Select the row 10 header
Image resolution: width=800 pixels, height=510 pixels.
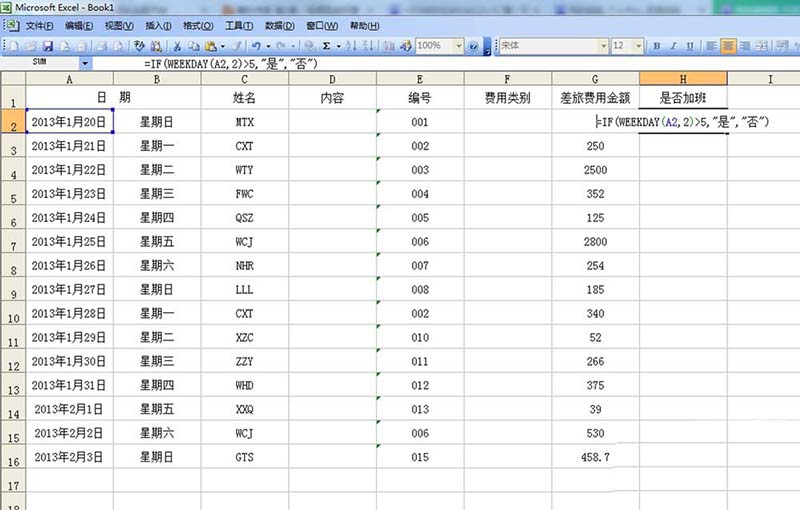tap(13, 313)
